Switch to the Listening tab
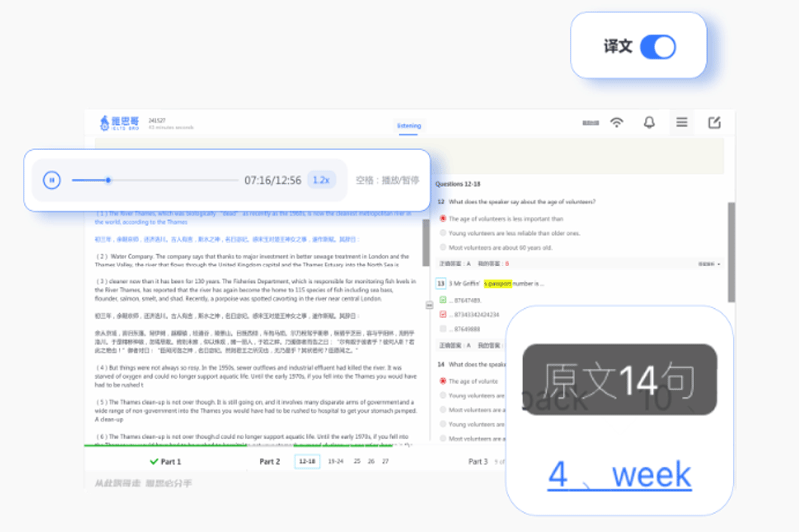Image resolution: width=799 pixels, height=532 pixels. tap(408, 126)
